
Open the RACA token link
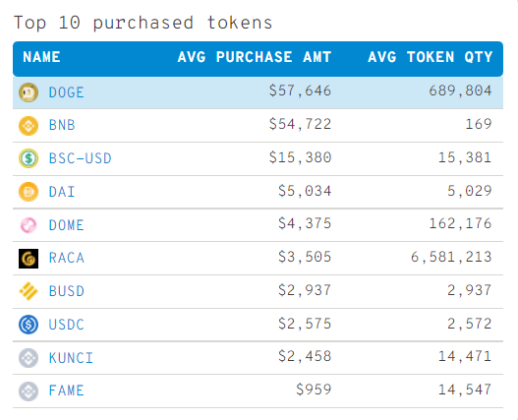click(67, 258)
